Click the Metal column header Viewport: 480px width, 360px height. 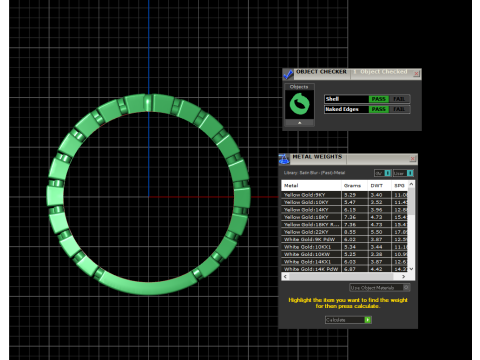tap(311, 186)
